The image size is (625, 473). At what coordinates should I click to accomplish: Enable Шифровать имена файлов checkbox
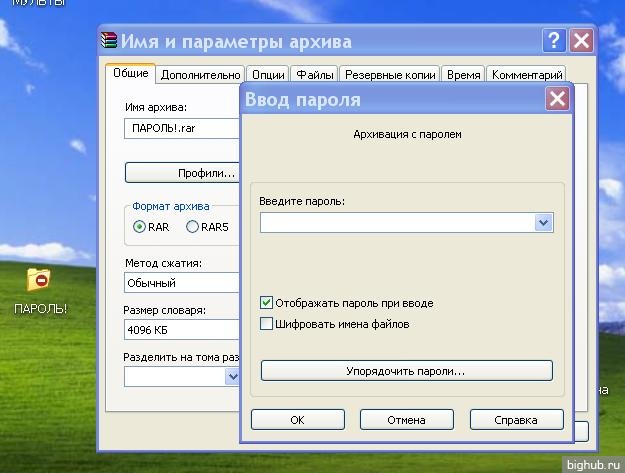click(x=267, y=324)
